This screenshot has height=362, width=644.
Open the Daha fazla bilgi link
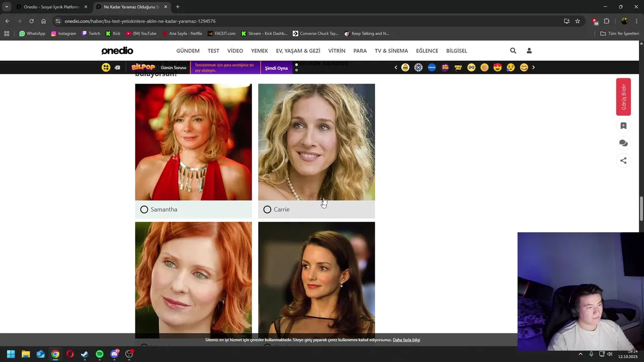pos(406,340)
